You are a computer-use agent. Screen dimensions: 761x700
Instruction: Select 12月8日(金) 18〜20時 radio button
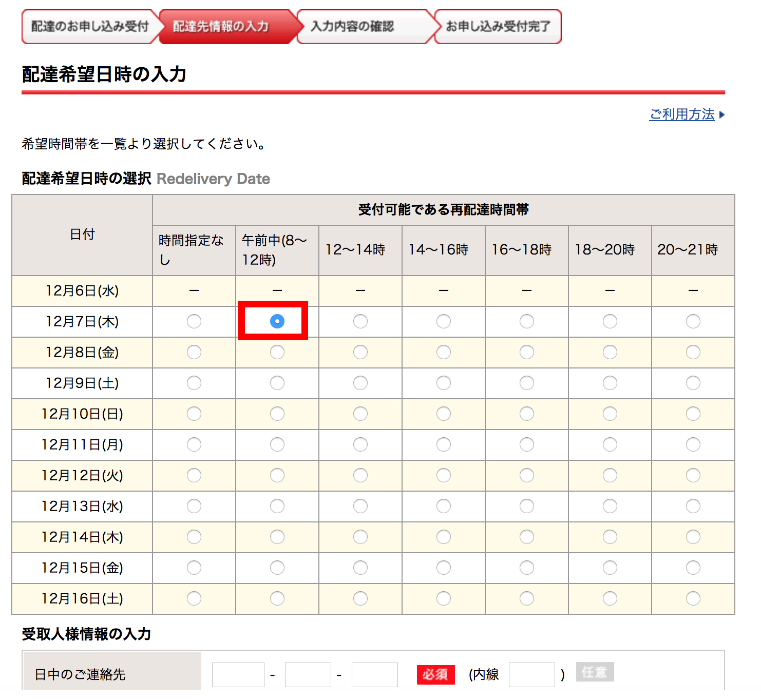click(x=610, y=352)
